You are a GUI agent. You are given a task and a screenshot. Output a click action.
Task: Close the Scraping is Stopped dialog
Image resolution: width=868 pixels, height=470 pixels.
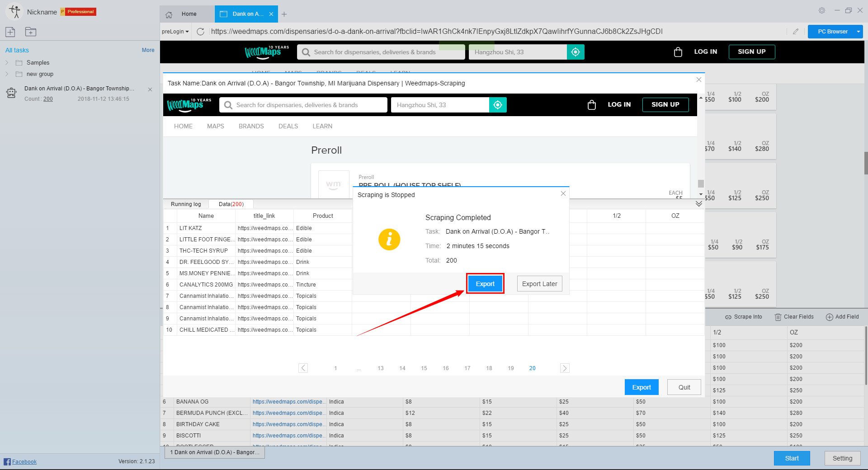(563, 193)
